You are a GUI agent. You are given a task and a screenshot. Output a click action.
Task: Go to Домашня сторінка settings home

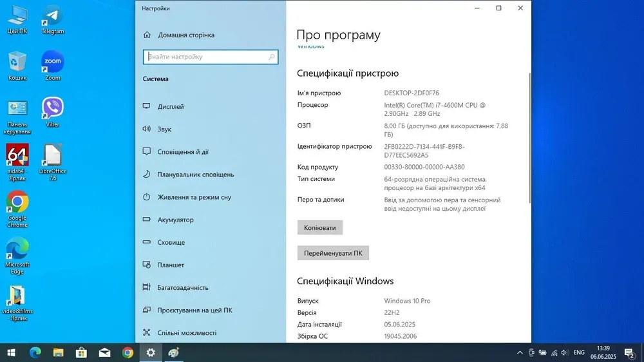click(185, 35)
